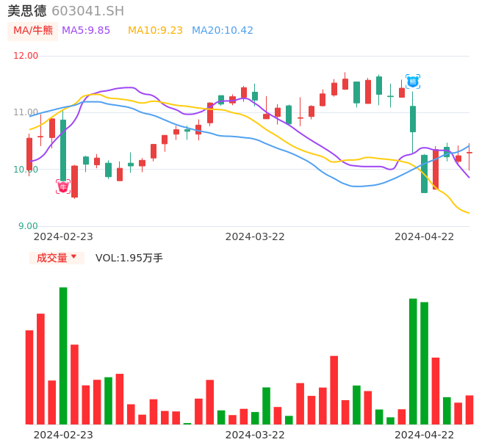Open the 成交量 indicator dropdown arrow
This screenshot has width=504, height=445.
point(73,257)
